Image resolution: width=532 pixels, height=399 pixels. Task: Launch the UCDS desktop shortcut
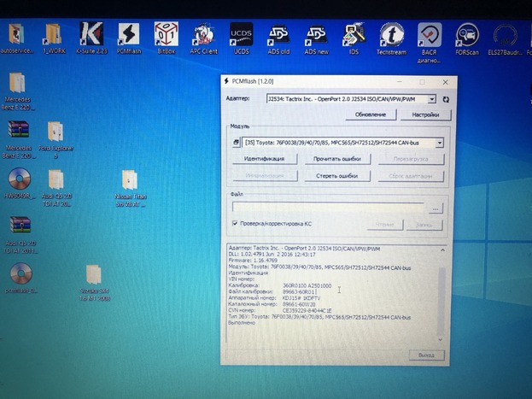(x=241, y=37)
